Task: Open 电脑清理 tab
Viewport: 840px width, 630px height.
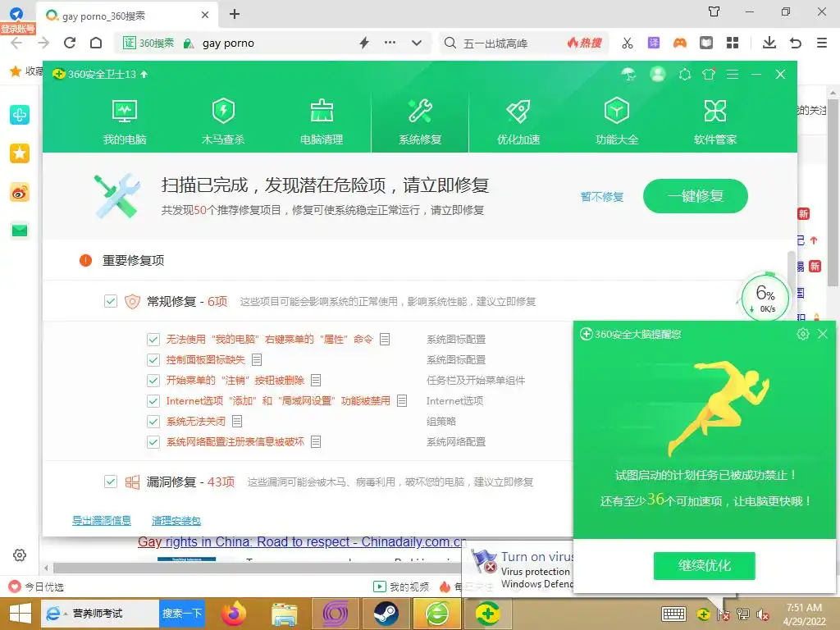Action: pyautogui.click(x=322, y=122)
